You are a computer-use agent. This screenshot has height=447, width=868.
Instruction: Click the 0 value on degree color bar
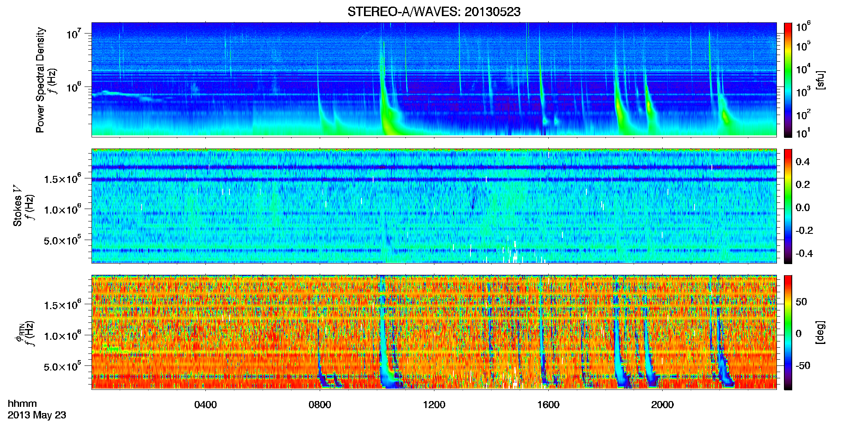(798, 334)
